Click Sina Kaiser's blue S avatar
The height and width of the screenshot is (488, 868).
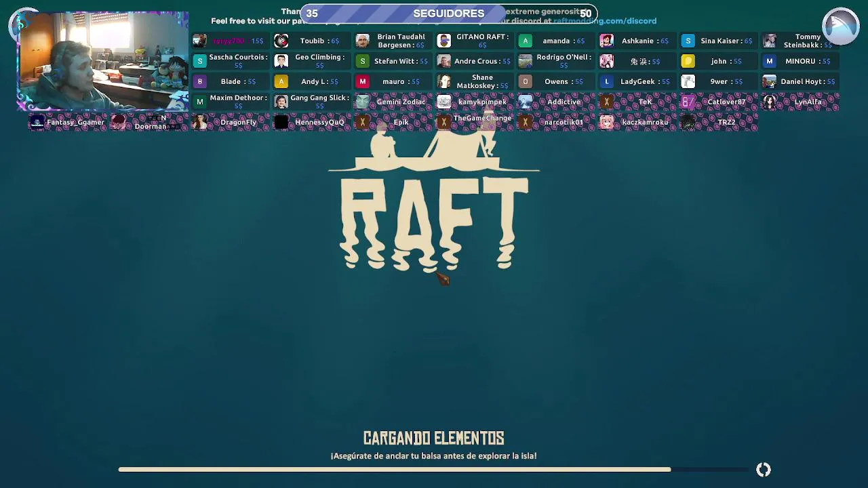pos(688,41)
